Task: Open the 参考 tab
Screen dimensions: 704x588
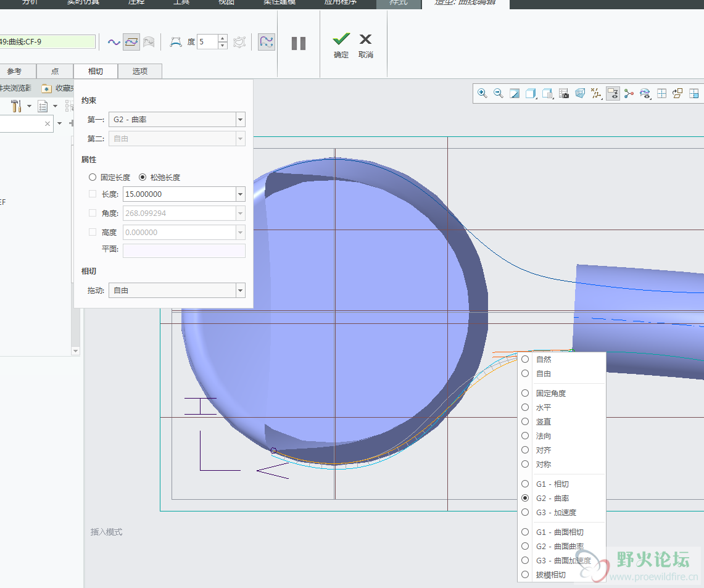Action: pyautogui.click(x=14, y=71)
